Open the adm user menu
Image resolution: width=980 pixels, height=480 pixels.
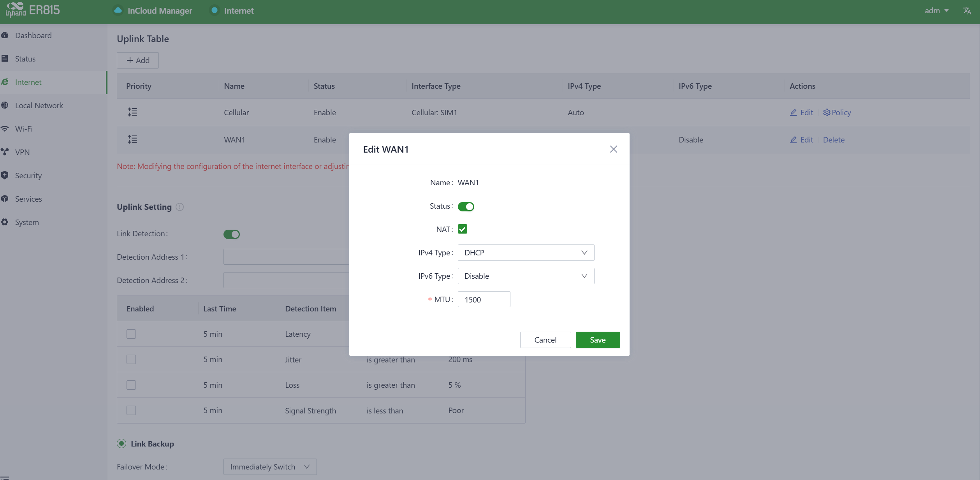click(x=936, y=11)
